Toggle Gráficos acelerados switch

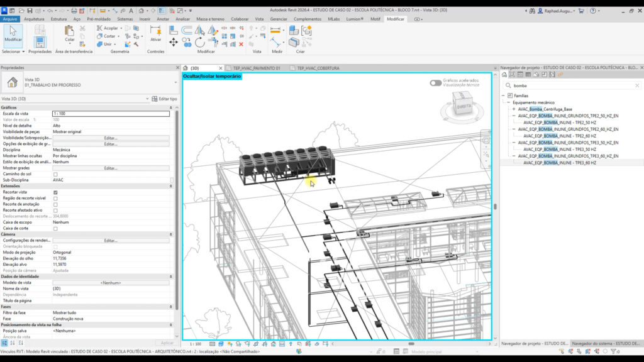435,83
